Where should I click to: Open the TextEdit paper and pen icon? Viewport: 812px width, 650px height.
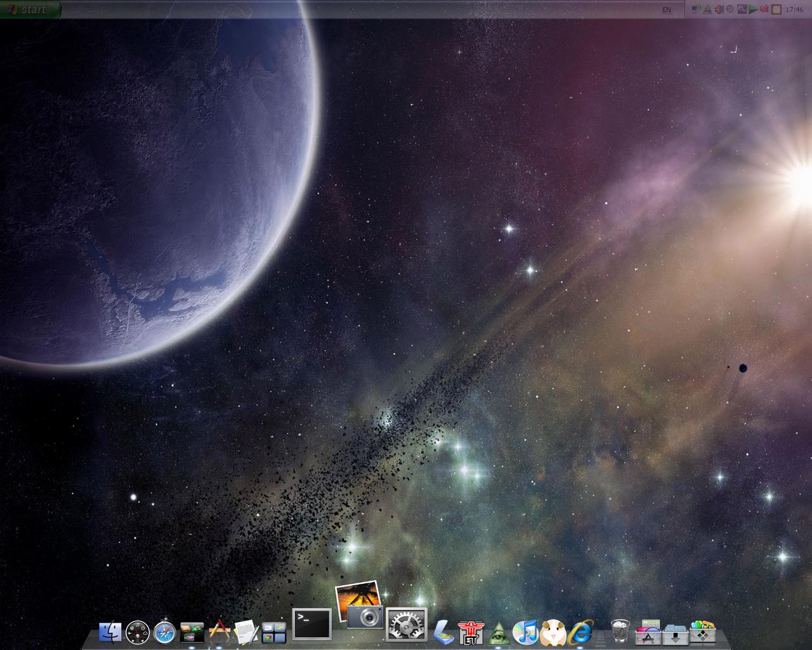[246, 632]
